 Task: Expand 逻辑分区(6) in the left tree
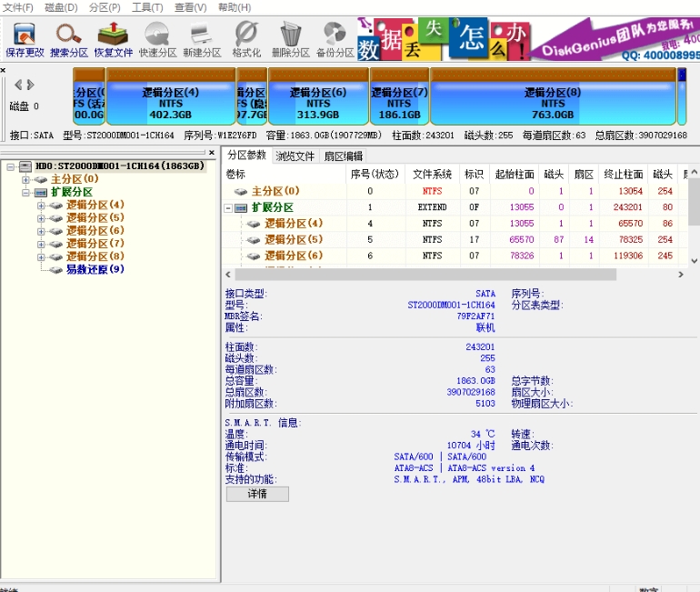point(41,231)
